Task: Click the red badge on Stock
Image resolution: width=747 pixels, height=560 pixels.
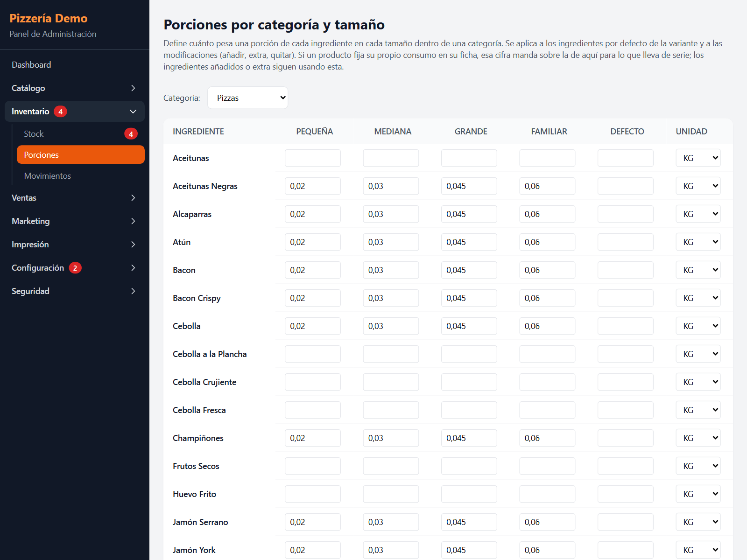Action: [x=131, y=134]
